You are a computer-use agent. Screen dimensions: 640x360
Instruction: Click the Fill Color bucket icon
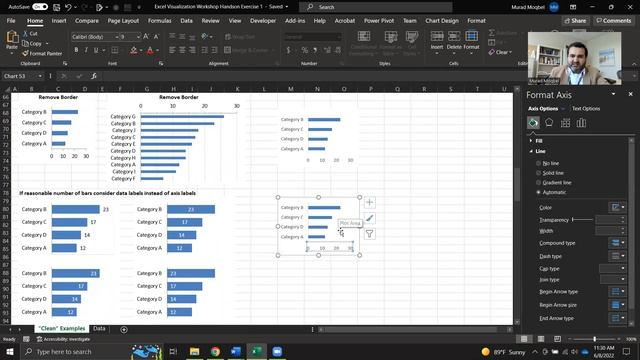[133, 50]
